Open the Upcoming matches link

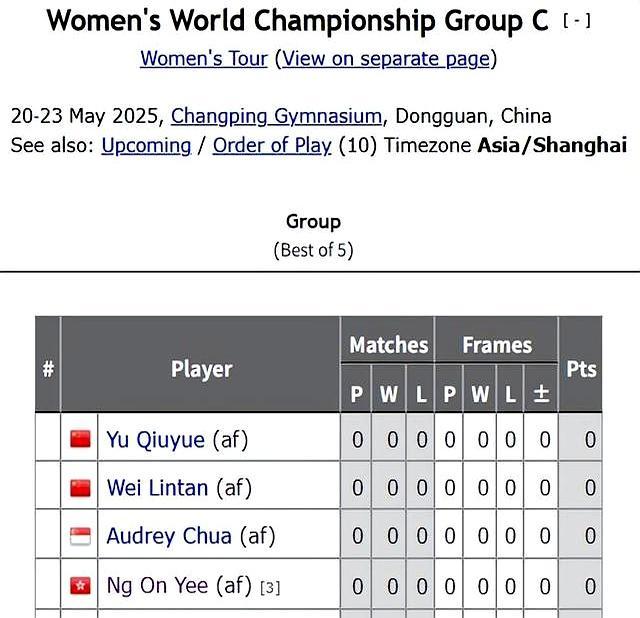click(x=146, y=145)
